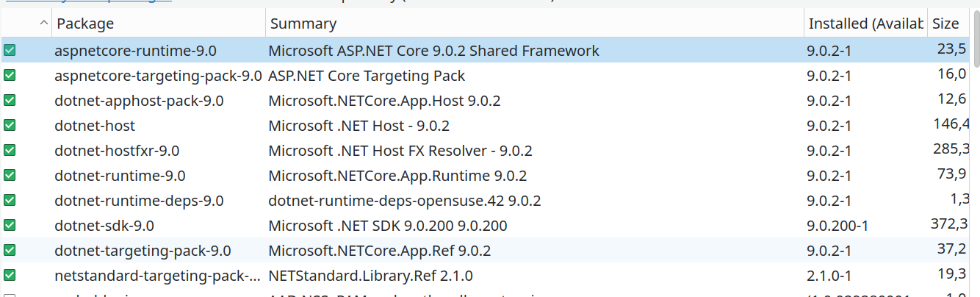Image resolution: width=980 pixels, height=297 pixels.
Task: Sort by the Summary column header
Action: [x=535, y=24]
